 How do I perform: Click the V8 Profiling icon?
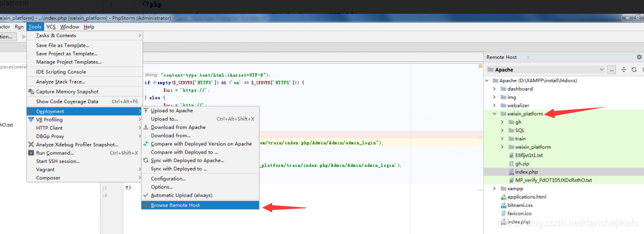[x=31, y=119]
